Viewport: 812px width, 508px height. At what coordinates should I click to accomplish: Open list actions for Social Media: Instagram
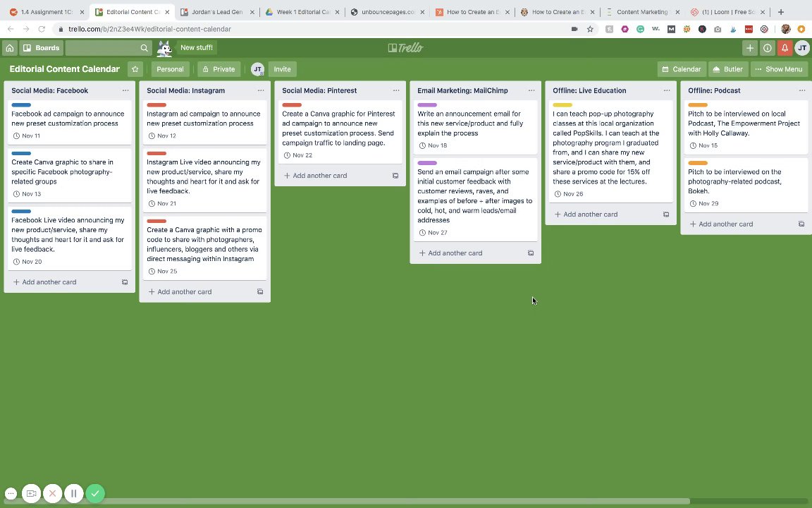pyautogui.click(x=261, y=90)
